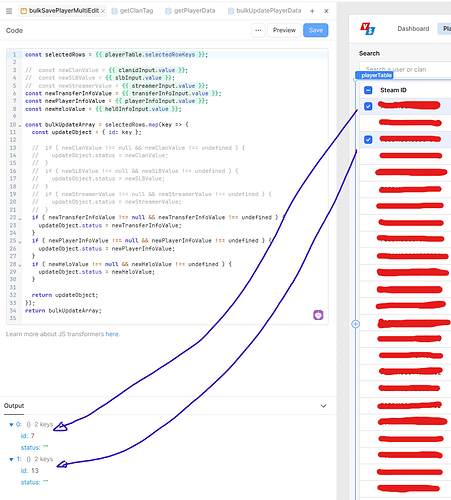451x500 pixels.
Task: Collapse output item 0
Action: 11,425
